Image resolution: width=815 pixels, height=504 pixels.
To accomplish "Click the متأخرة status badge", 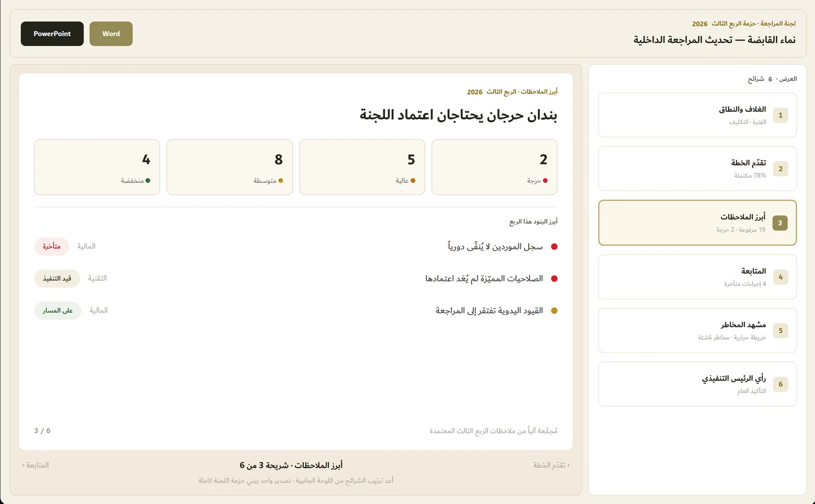I will click(x=51, y=246).
